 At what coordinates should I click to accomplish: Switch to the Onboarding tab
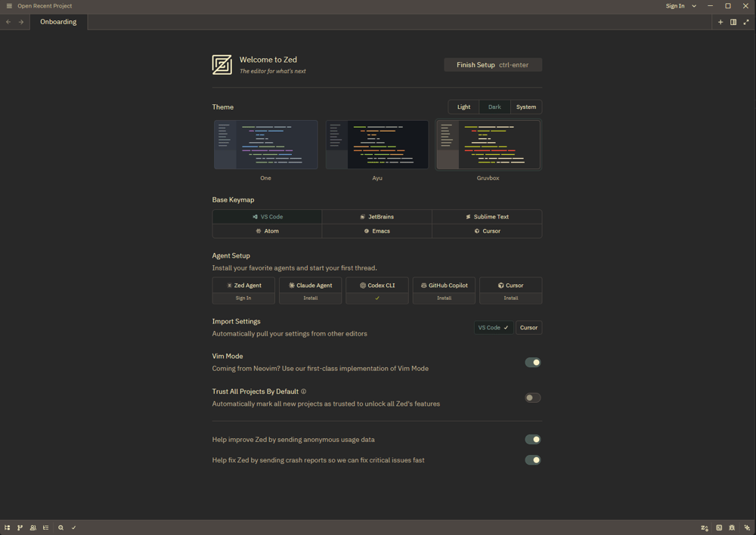[x=58, y=22]
